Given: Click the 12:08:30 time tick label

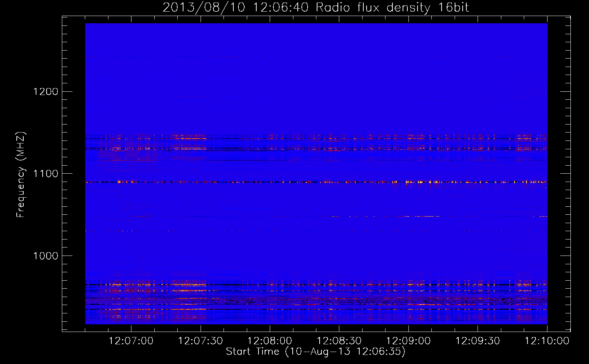Looking at the screenshot, I should click(x=339, y=341).
